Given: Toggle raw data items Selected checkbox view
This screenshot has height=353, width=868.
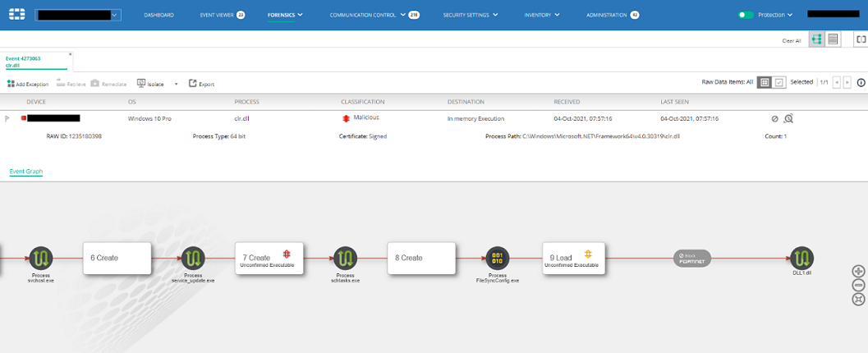Looking at the screenshot, I should 779,82.
